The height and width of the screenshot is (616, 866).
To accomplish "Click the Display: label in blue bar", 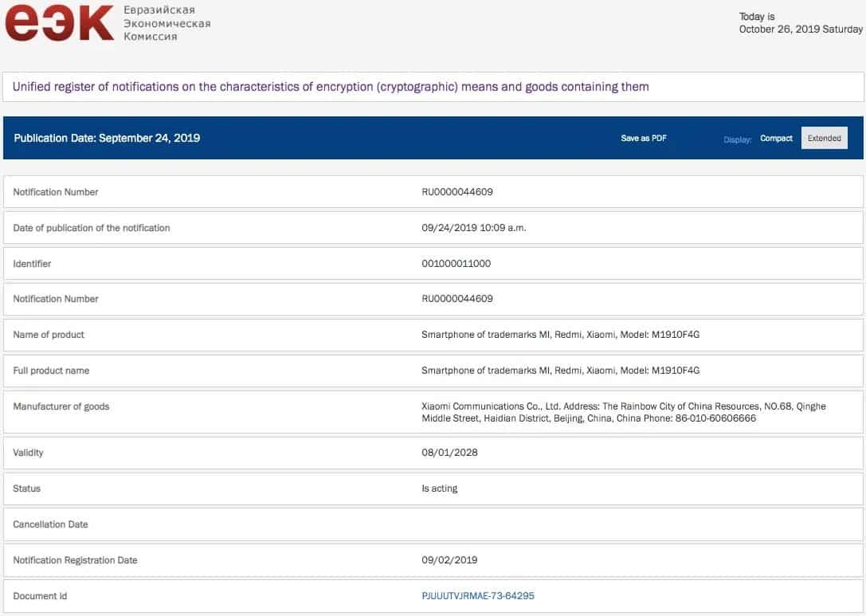I will (737, 139).
